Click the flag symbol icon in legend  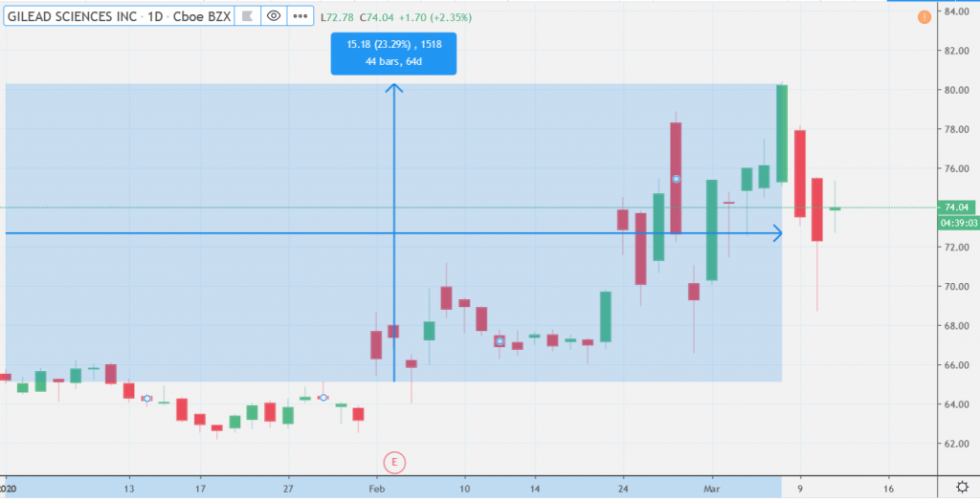coord(245,16)
